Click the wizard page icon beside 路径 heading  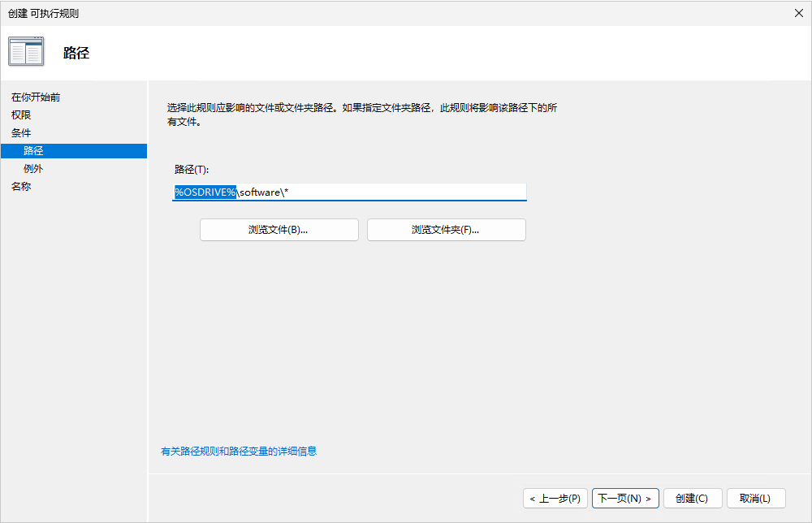(26, 51)
